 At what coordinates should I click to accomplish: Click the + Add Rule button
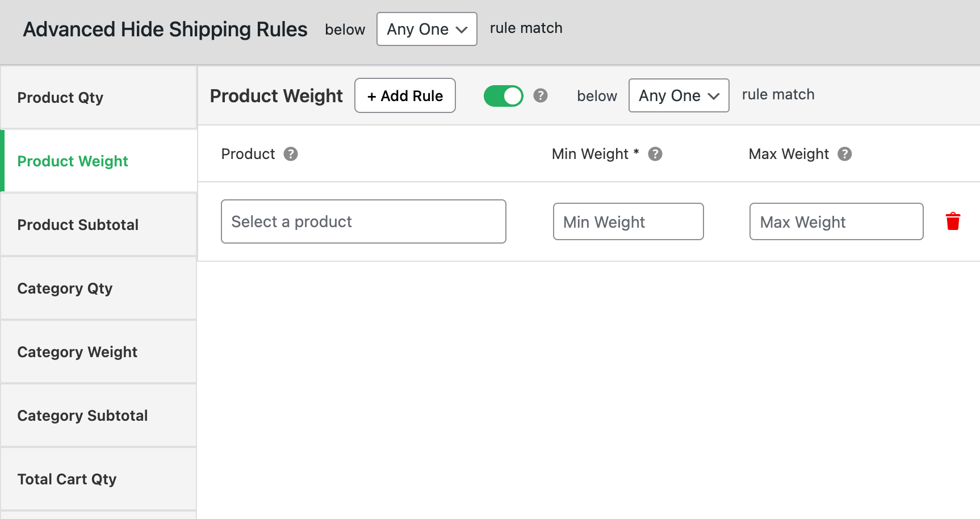tap(405, 95)
